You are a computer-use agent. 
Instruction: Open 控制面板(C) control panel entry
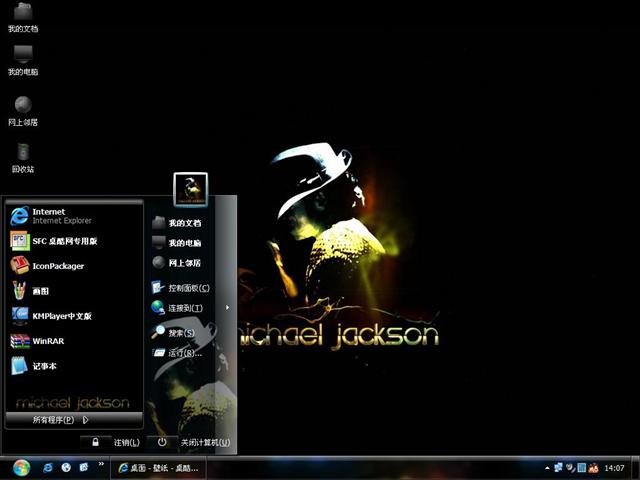pos(188,288)
